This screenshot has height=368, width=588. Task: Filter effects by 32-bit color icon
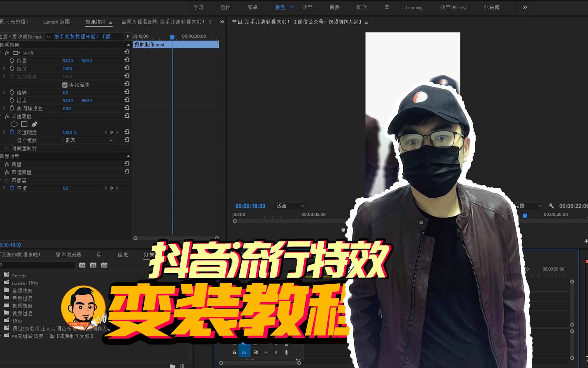click(x=93, y=265)
